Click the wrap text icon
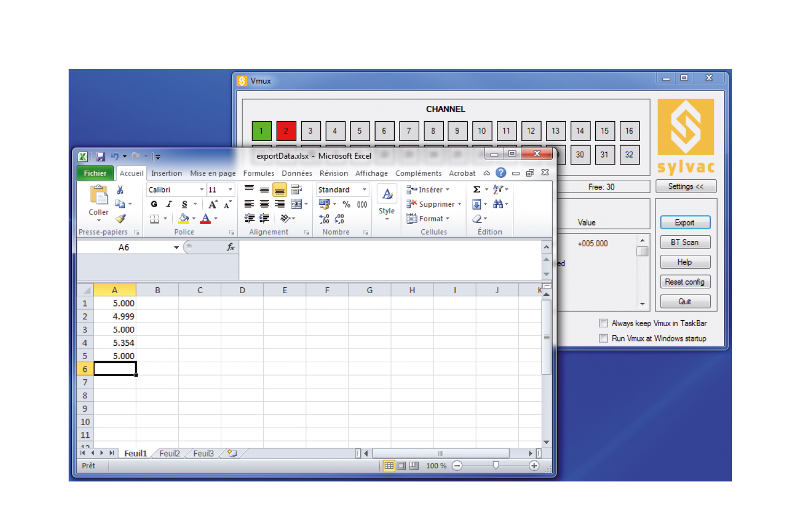Viewport: 798px width, 532px height. [x=296, y=189]
